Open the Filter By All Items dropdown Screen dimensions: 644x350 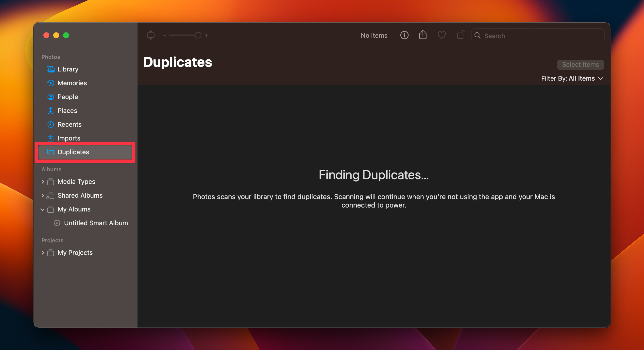[x=572, y=78]
